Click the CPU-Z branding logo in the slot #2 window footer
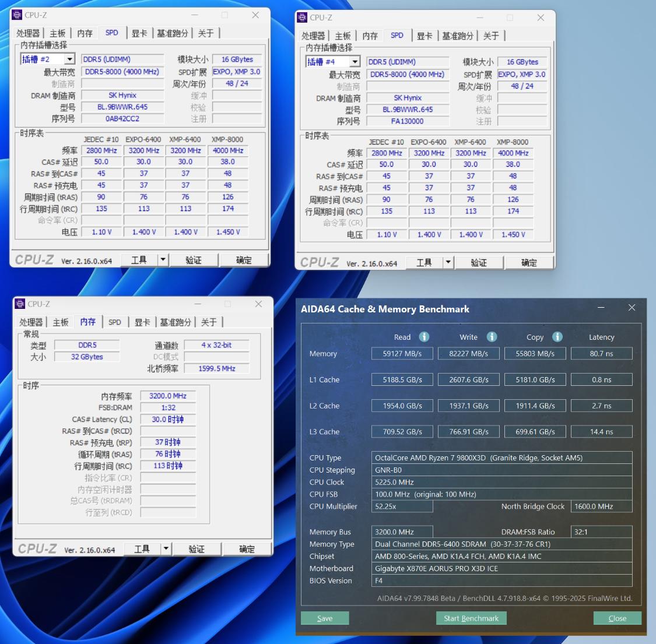Screen dimensions: 656x644 click(x=36, y=259)
